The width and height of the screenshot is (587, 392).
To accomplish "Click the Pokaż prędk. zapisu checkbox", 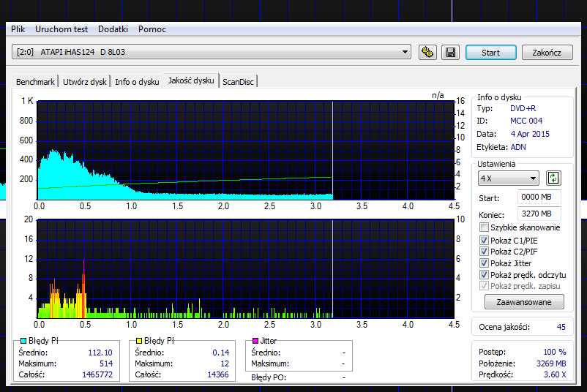I will click(484, 286).
